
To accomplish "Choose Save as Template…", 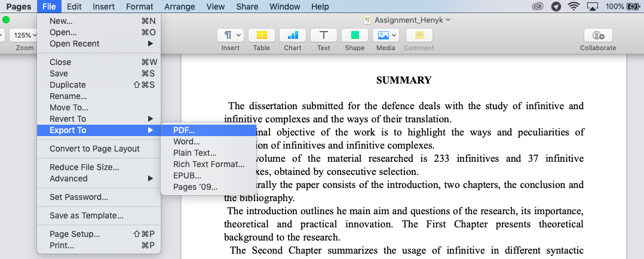I will [x=99, y=215].
